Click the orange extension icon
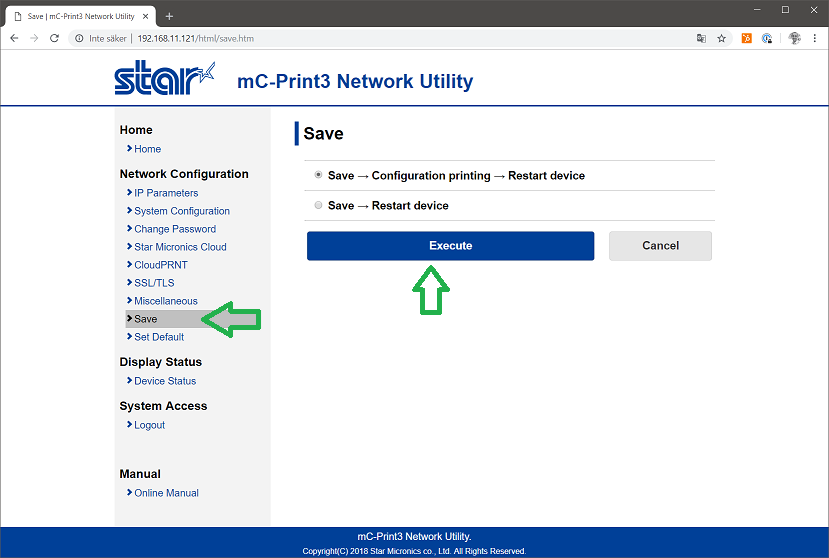Viewport: 829px width, 558px height. click(x=747, y=38)
